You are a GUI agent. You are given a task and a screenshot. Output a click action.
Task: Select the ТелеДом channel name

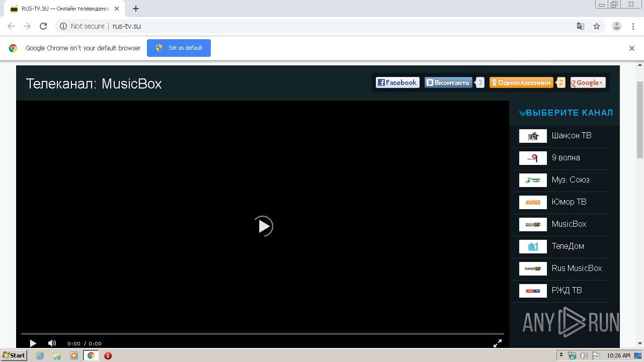click(568, 246)
